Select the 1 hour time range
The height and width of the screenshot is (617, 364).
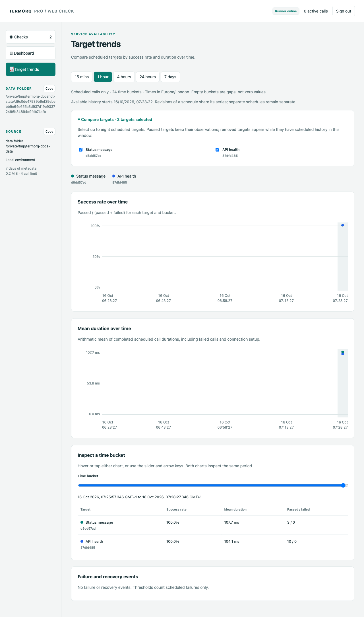coord(103,77)
